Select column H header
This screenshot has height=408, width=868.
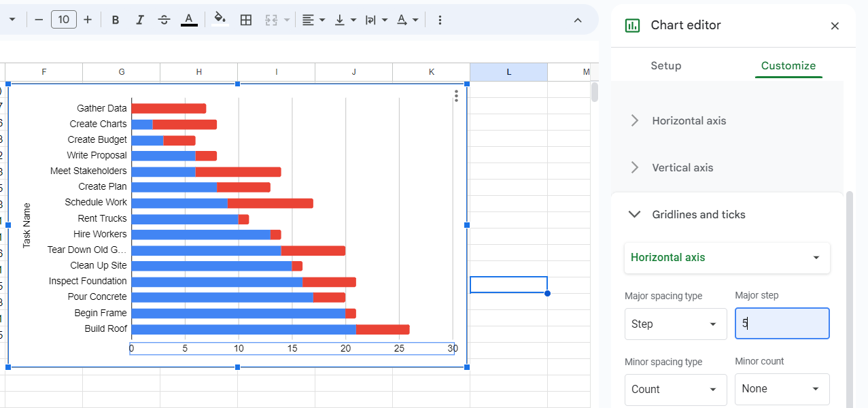(x=199, y=72)
